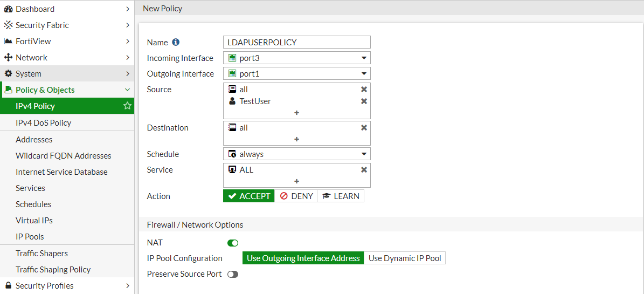Screen dimensions: 644x294
Task: Add a source entry with plus icon
Action: tap(296, 113)
